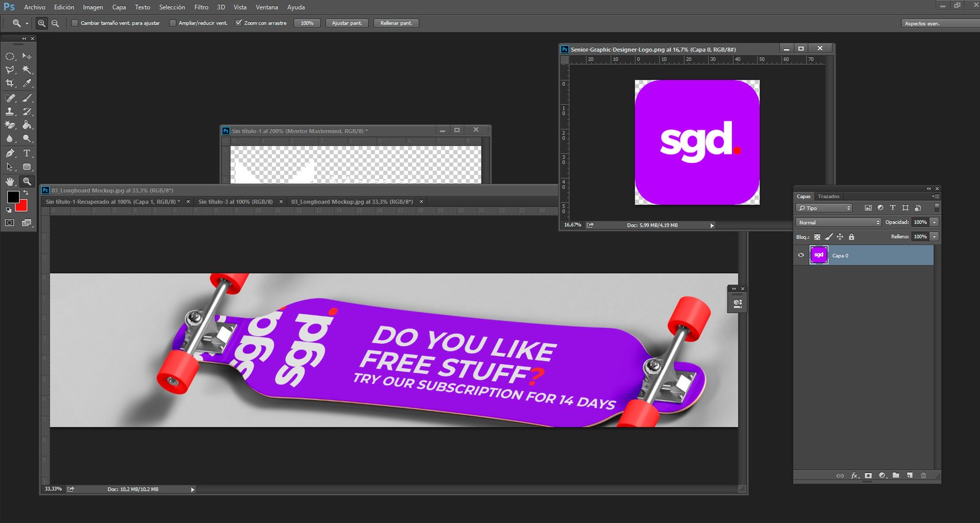
Task: Click the 100% zoom button
Action: tap(307, 23)
